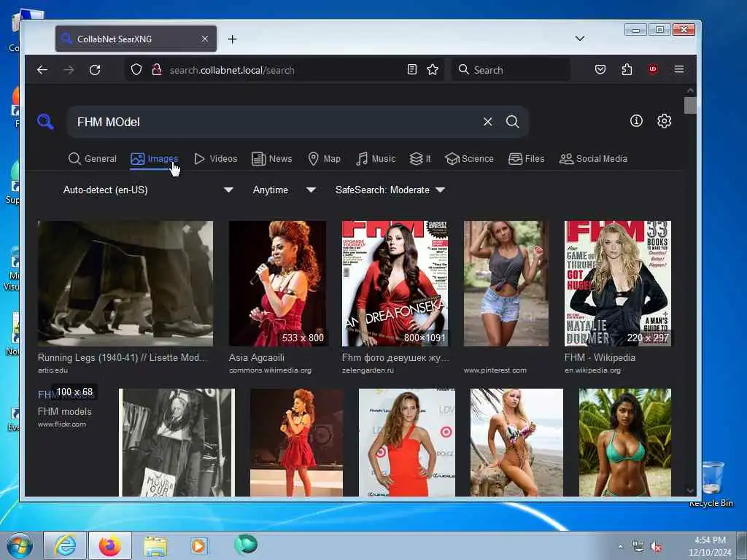Click the artic.edu source link
The height and width of the screenshot is (560, 747).
click(x=53, y=370)
